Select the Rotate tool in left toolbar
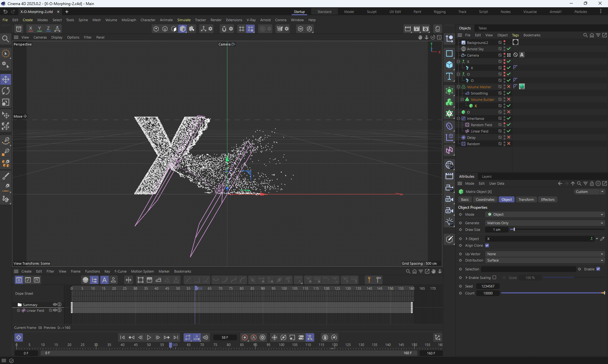The height and width of the screenshot is (364, 608). tap(6, 91)
